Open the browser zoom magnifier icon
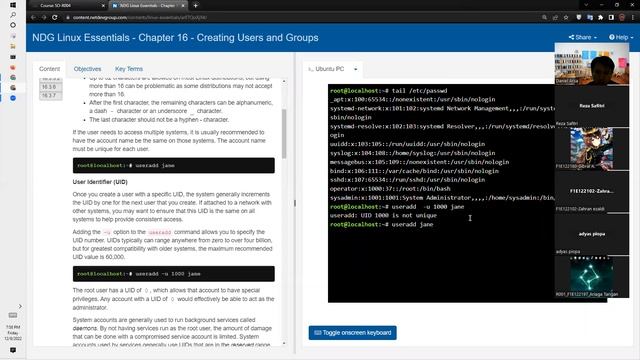 [x=544, y=18]
